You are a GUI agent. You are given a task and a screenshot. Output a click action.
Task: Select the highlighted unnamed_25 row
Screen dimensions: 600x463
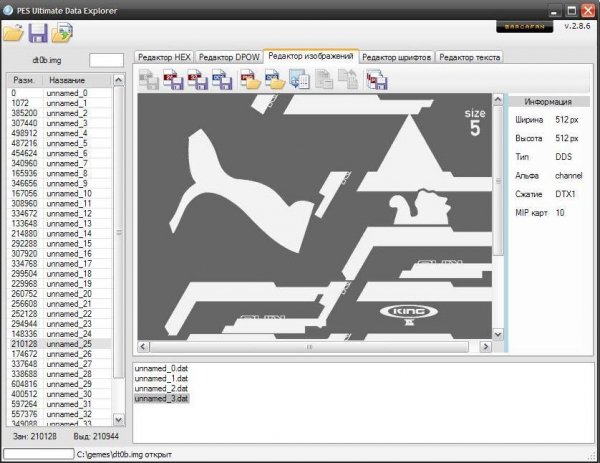click(60, 344)
